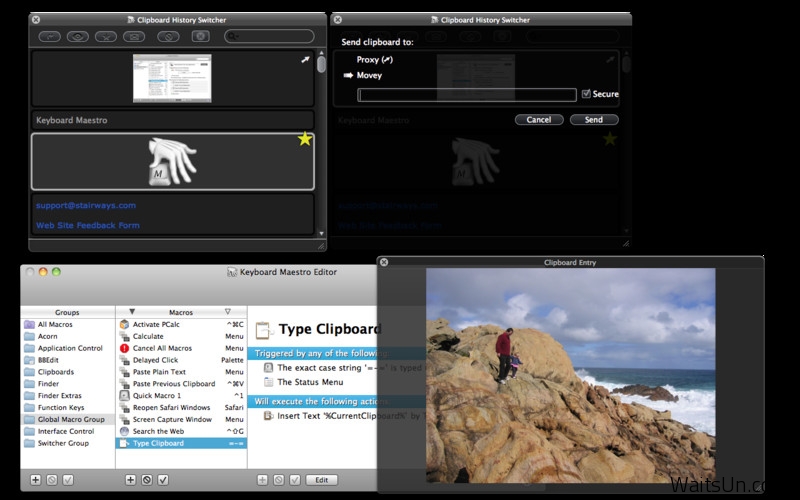This screenshot has width=800, height=500.
Task: Select the Paste Plain Text macro
Action: (x=159, y=372)
